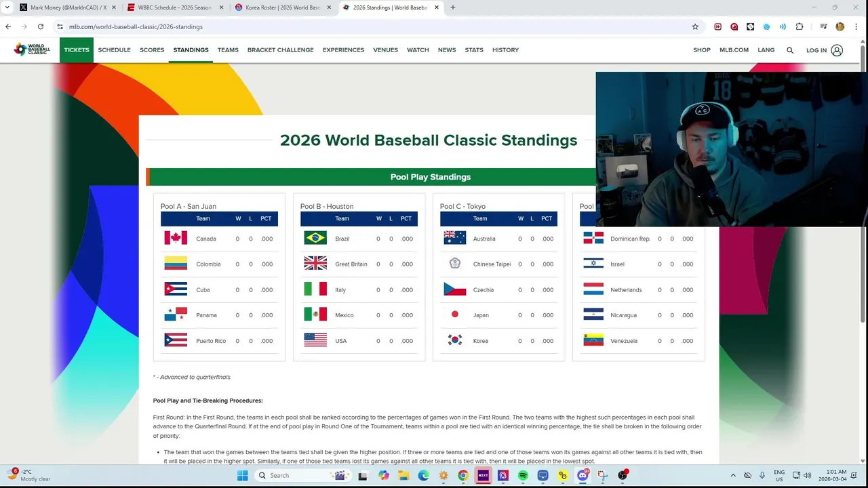Image resolution: width=868 pixels, height=488 pixels.
Task: Open the BRACKET CHALLENGE nav item
Action: 281,50
